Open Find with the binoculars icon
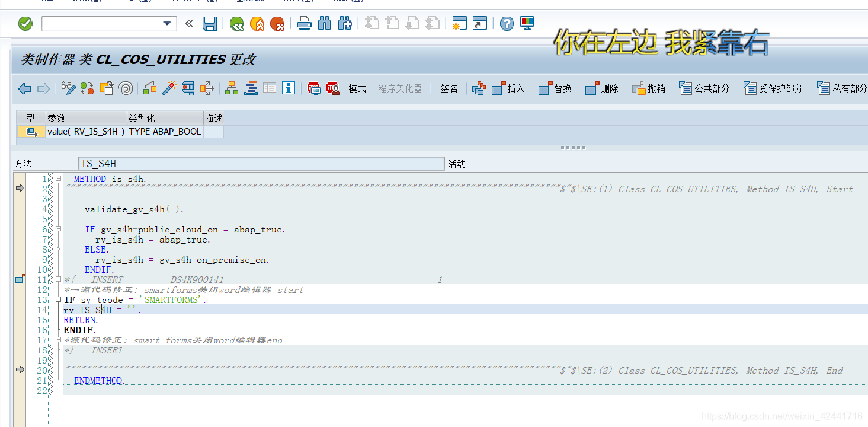868x427 pixels. coord(324,24)
